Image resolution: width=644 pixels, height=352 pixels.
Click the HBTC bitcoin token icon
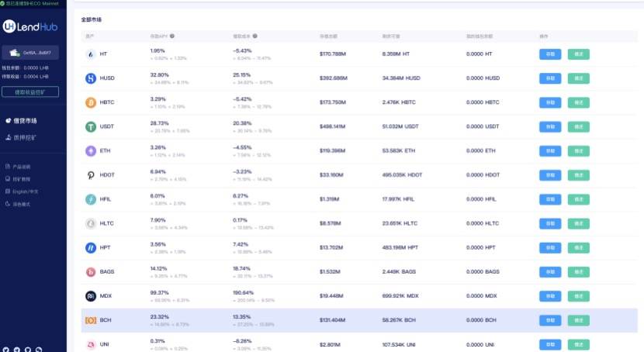click(x=90, y=103)
